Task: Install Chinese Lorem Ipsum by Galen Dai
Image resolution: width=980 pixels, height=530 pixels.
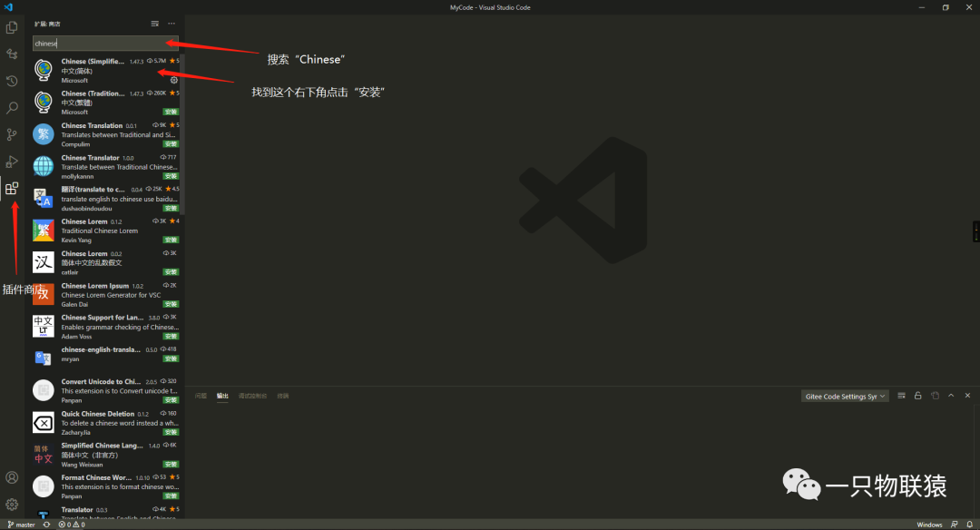Action: tap(171, 304)
